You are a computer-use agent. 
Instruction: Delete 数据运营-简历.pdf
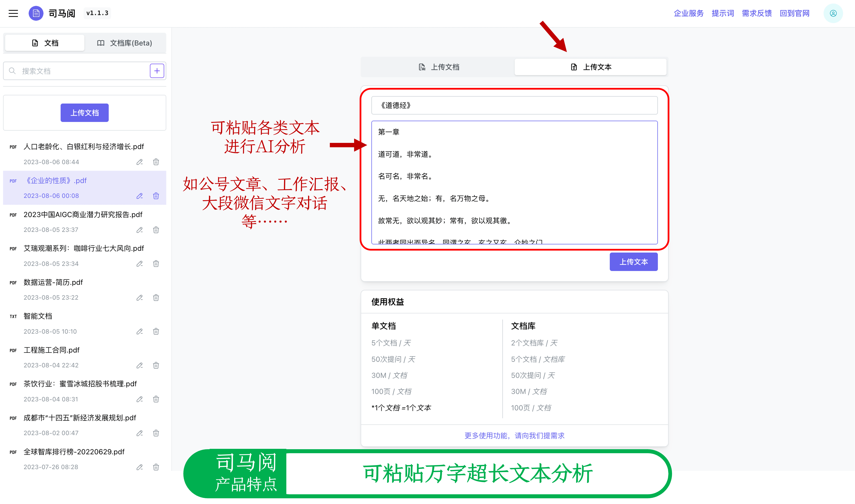point(156,298)
